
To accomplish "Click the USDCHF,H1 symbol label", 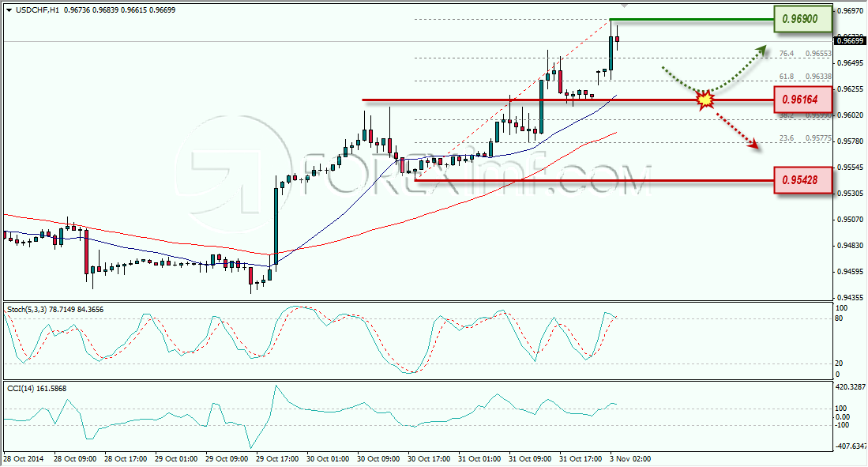I will pos(38,10).
